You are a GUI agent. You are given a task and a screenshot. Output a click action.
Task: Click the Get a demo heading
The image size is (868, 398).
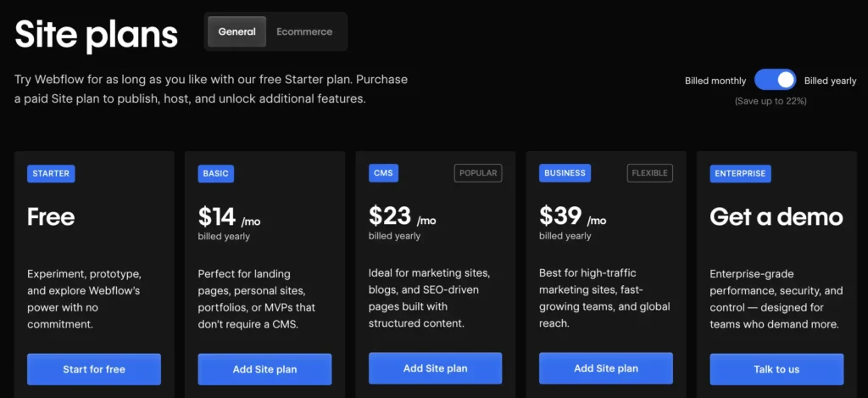pos(776,216)
